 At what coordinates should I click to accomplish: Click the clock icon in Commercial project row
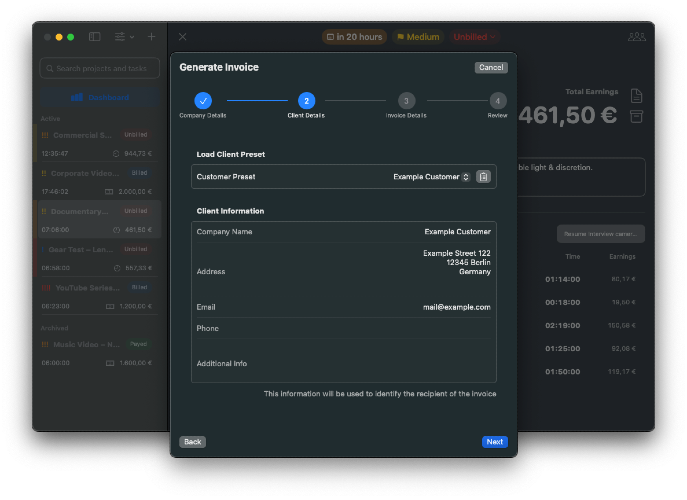[x=116, y=154]
